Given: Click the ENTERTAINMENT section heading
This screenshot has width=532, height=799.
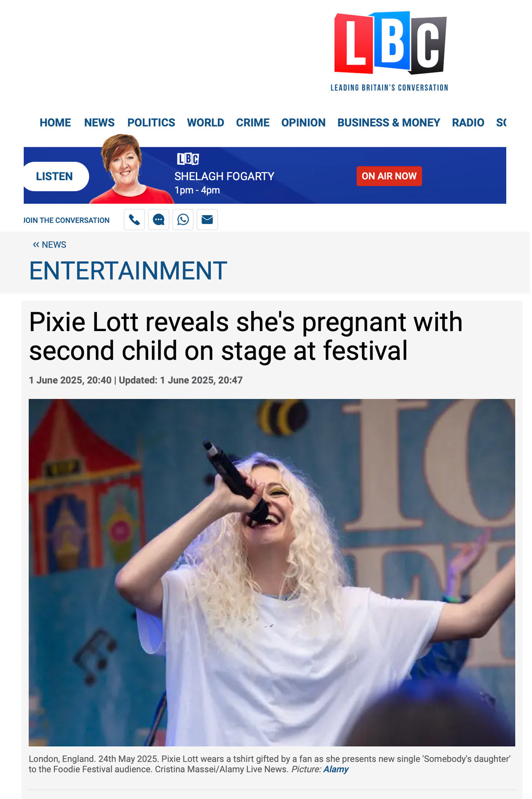Looking at the screenshot, I should pyautogui.click(x=128, y=271).
